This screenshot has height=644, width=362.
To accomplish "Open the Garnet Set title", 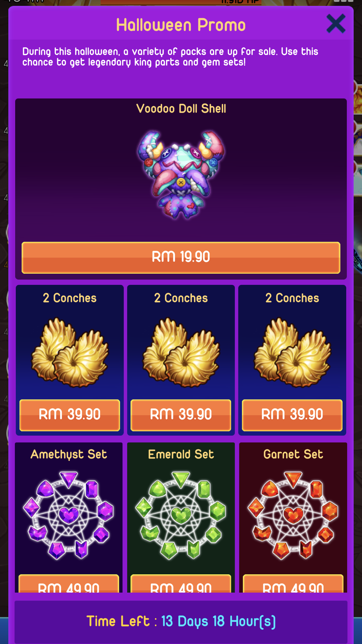I will pyautogui.click(x=293, y=455).
